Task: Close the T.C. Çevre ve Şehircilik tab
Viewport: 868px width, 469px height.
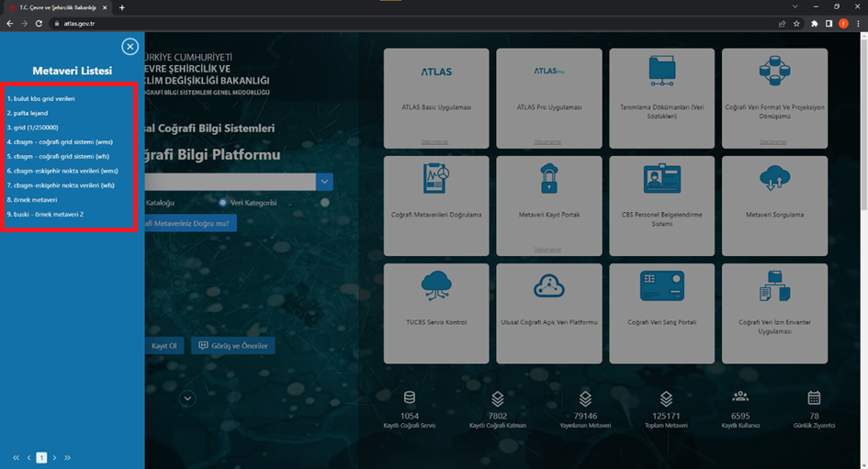Action: (105, 7)
